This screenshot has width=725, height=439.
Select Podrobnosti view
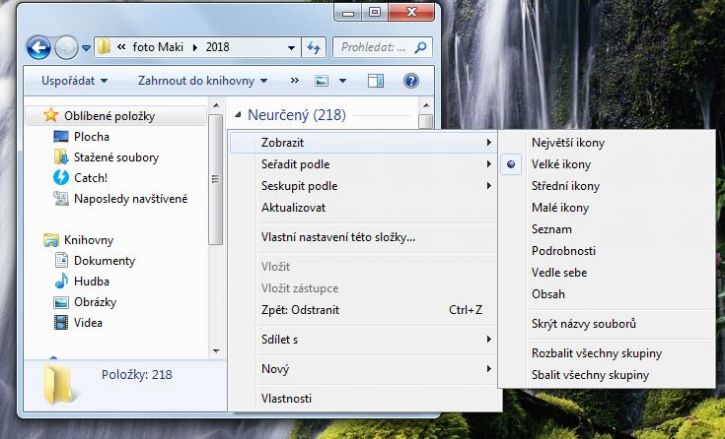pyautogui.click(x=607, y=251)
